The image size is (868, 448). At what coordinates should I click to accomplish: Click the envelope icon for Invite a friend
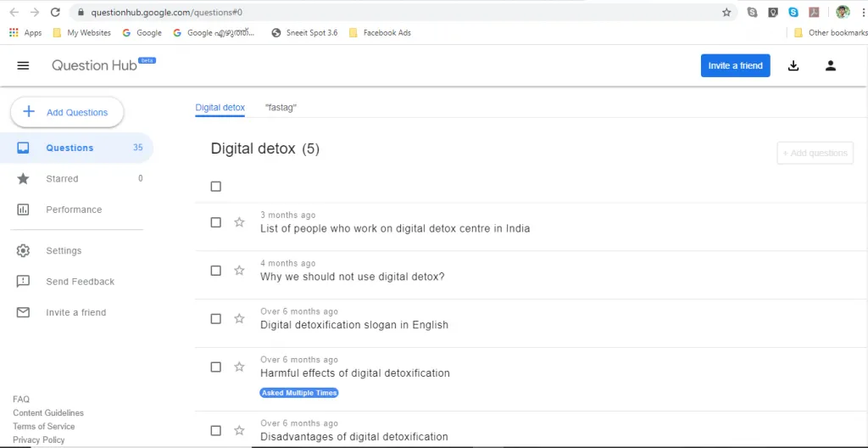pos(23,313)
